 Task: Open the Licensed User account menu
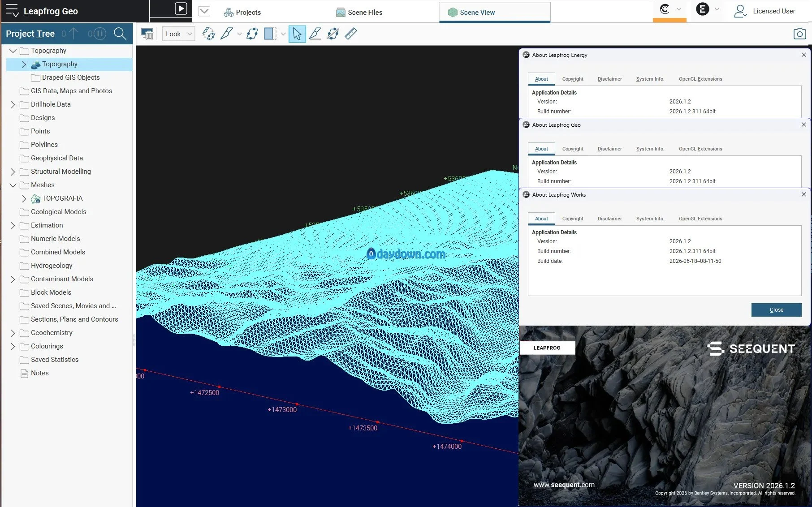point(765,11)
